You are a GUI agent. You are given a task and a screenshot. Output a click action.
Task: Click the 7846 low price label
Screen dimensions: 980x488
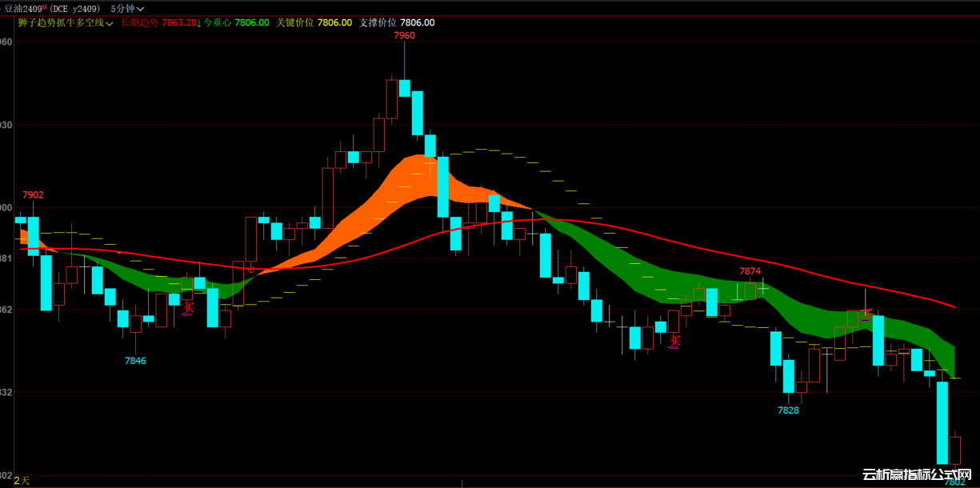point(135,361)
